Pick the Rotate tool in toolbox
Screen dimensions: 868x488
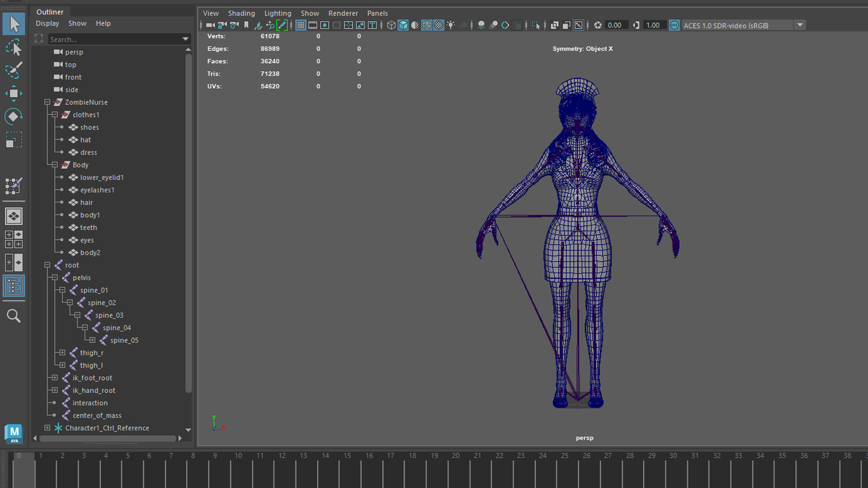click(x=14, y=117)
